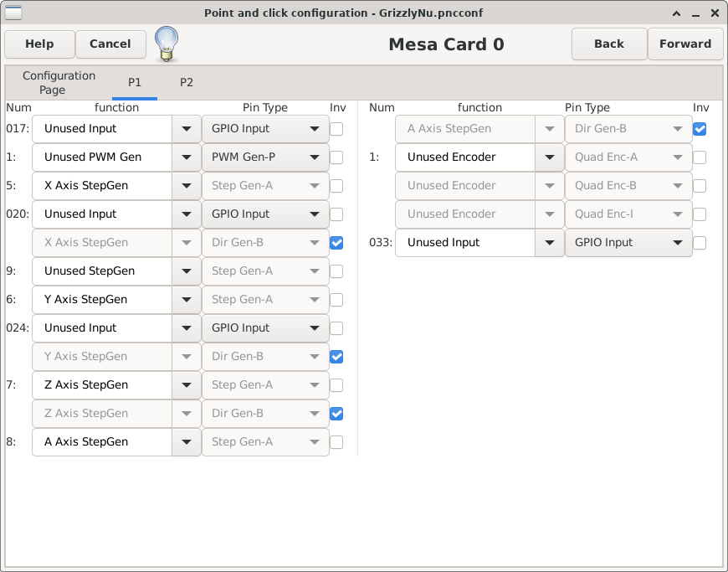The width and height of the screenshot is (728, 572).
Task: Uncheck invert for X Axis Dir Gen-B
Action: 336,243
